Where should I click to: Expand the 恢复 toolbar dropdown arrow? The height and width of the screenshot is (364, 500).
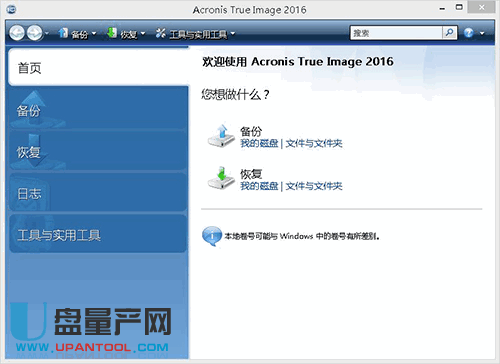(143, 33)
